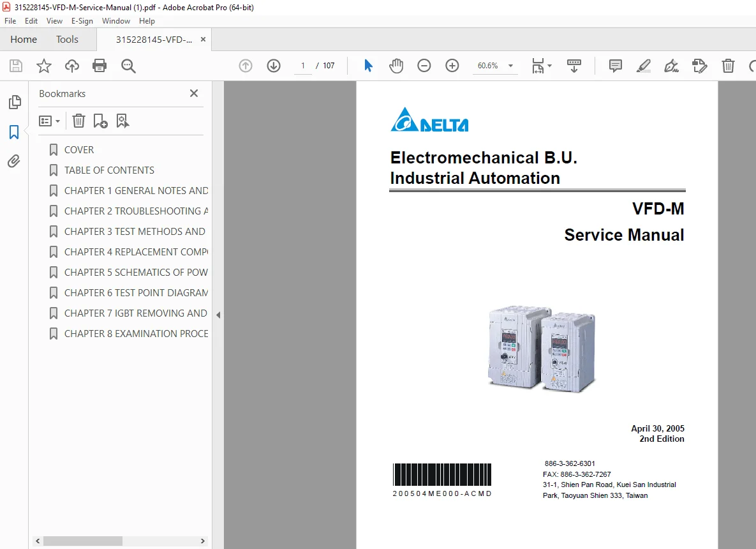Go to previous page arrow
The image size is (756, 549).
click(246, 66)
